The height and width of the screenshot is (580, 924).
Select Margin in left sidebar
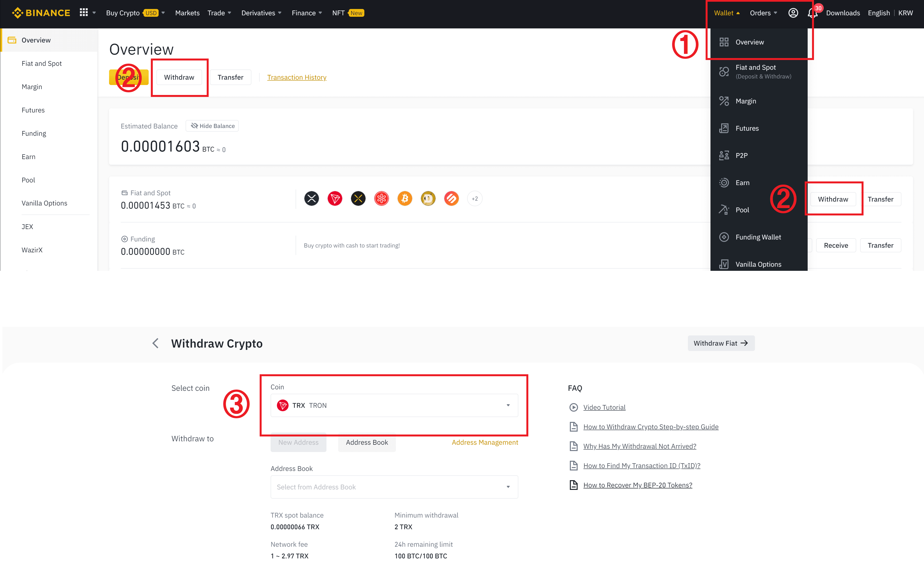pyautogui.click(x=32, y=87)
